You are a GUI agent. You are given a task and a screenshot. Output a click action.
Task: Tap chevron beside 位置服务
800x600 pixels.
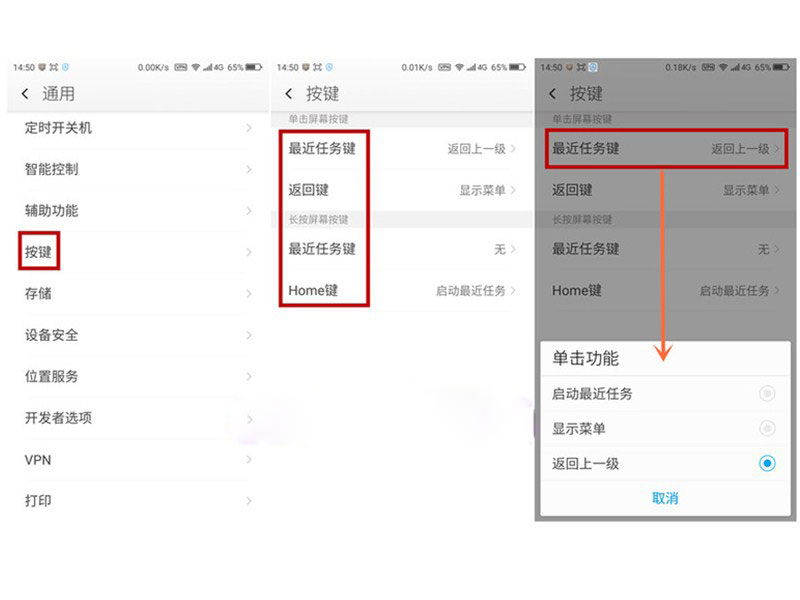tap(249, 377)
